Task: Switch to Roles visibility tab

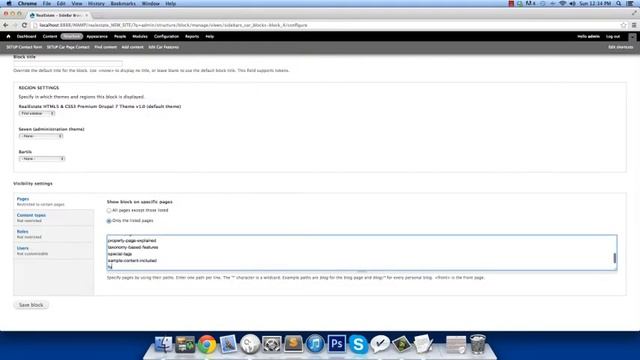Action: [54, 234]
